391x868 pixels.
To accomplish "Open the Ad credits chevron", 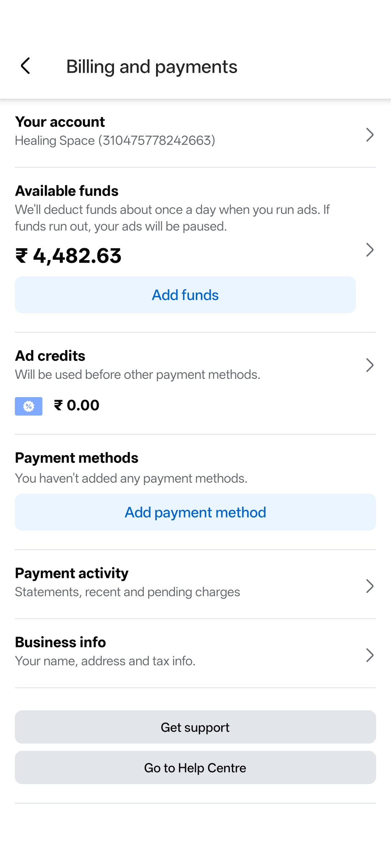I will pos(370,365).
